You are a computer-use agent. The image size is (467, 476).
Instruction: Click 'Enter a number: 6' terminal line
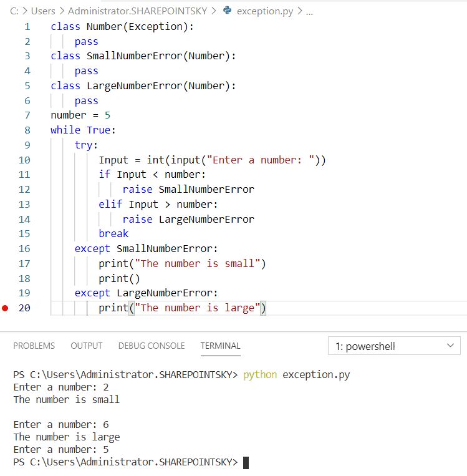[61, 425]
